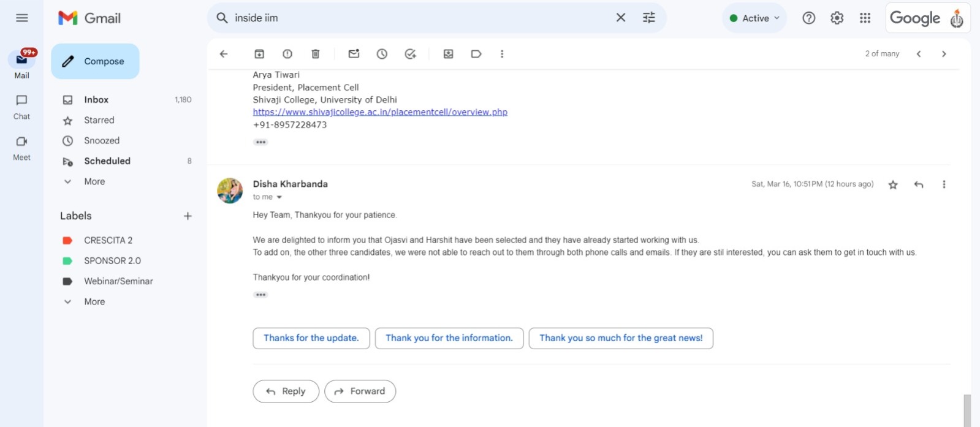Open the Labels tag icon in toolbar

tap(476, 54)
